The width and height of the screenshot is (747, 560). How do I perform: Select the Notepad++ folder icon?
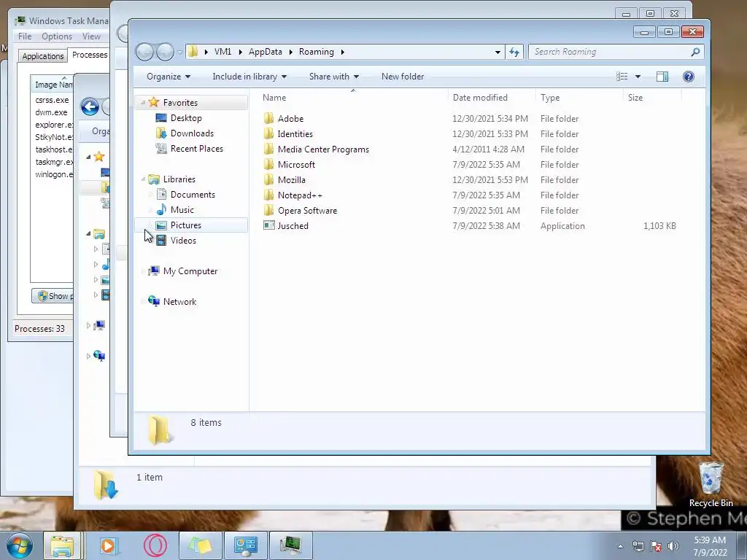tap(268, 195)
